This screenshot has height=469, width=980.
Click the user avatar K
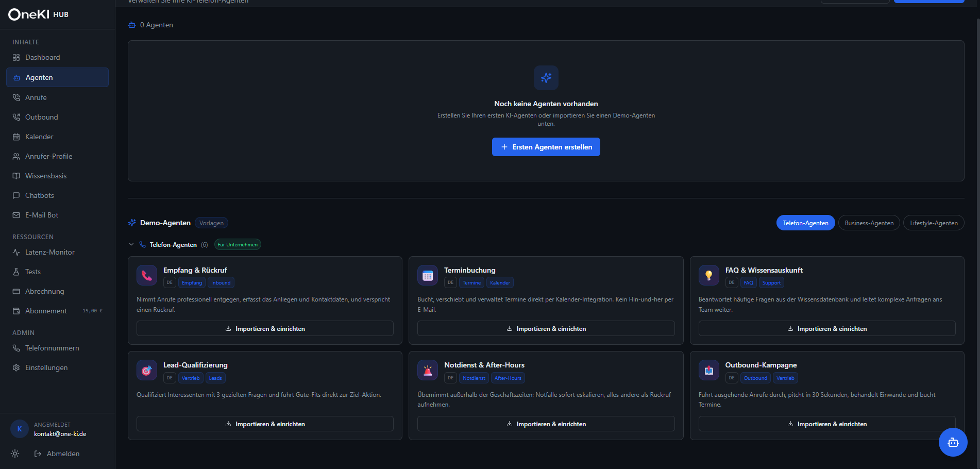point(20,429)
